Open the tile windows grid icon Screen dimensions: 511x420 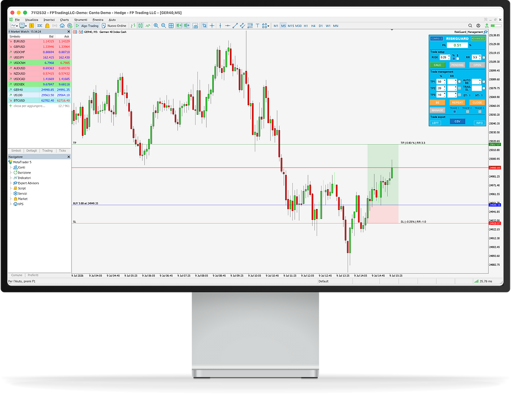171,26
